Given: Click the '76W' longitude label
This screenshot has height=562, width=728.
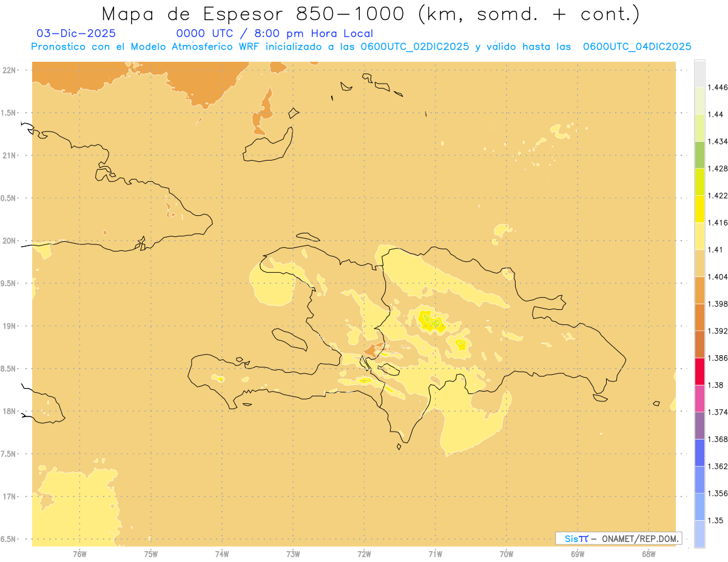Looking at the screenshot, I should (x=79, y=554).
